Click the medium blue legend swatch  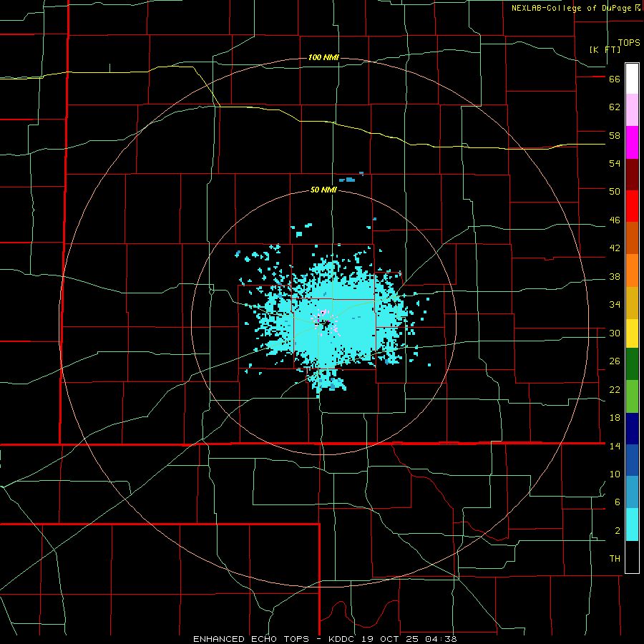(x=632, y=459)
